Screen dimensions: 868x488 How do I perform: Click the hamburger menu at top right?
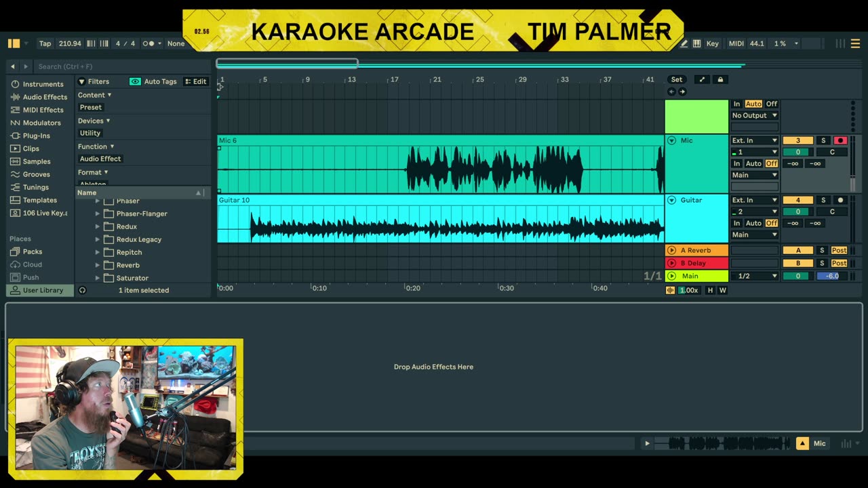(855, 43)
